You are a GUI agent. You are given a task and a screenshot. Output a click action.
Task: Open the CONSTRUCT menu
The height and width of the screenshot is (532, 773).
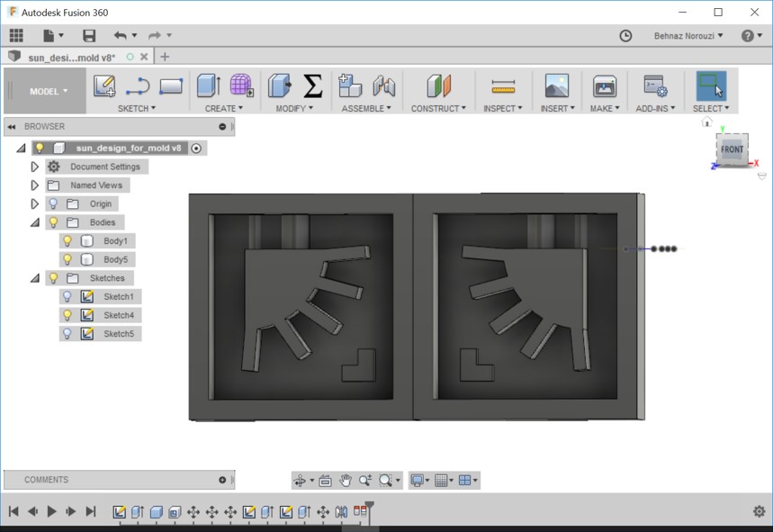point(438,108)
